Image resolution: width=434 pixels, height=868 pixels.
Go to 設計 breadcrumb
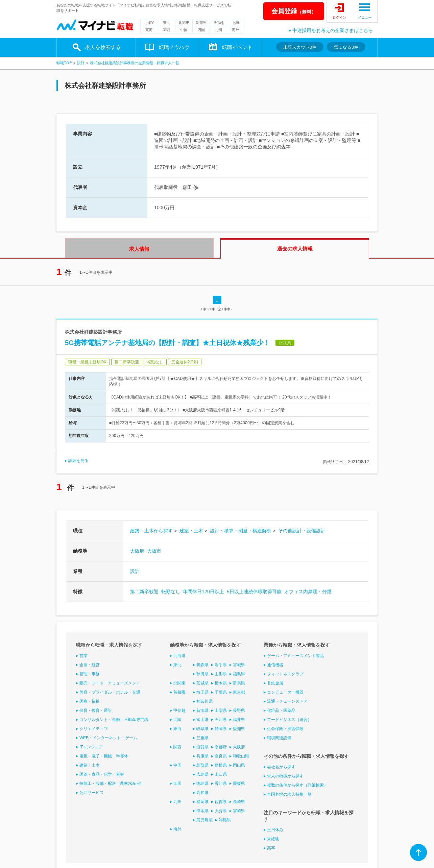pos(80,63)
